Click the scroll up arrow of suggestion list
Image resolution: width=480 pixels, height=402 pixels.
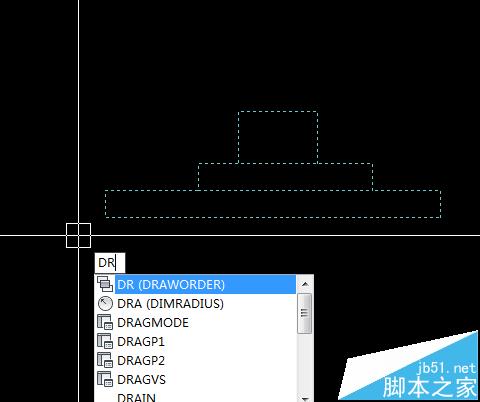(x=305, y=284)
